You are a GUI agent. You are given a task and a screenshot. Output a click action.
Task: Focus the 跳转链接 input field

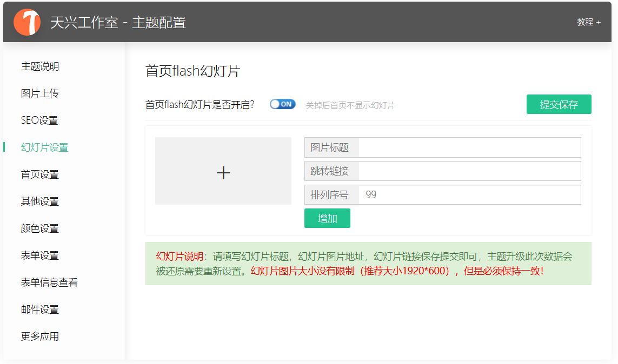tap(469, 171)
